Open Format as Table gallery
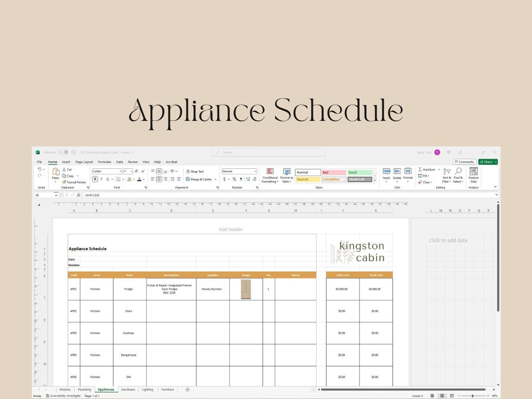 [x=287, y=176]
